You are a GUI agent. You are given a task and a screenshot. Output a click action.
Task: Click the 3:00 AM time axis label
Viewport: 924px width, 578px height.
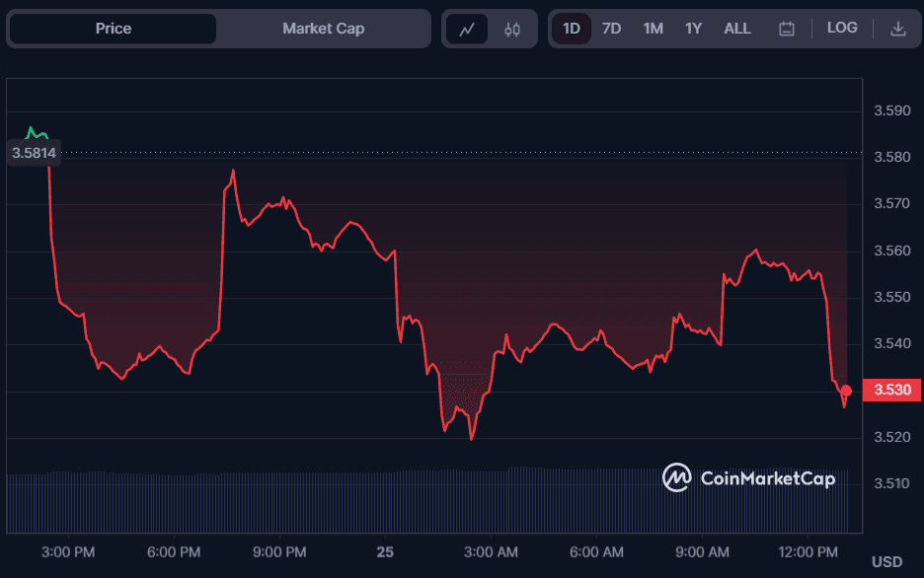point(492,551)
